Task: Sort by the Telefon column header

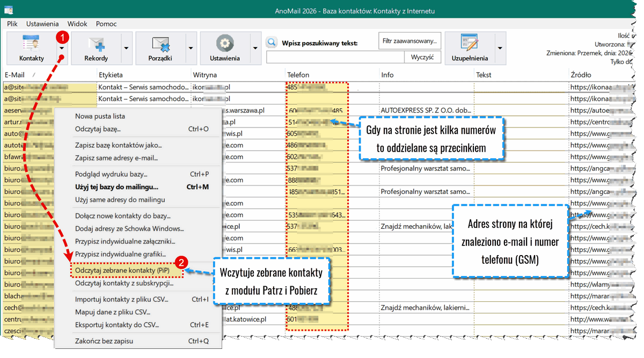Action: point(332,75)
